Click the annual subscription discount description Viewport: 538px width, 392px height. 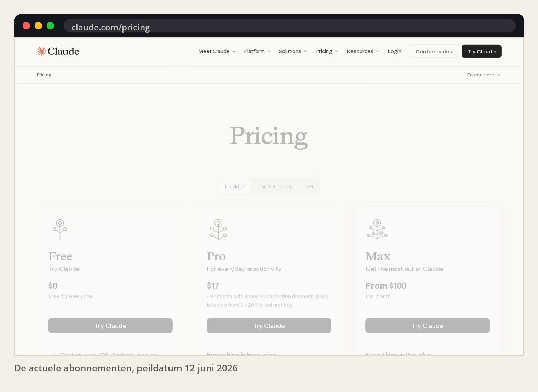(268, 301)
